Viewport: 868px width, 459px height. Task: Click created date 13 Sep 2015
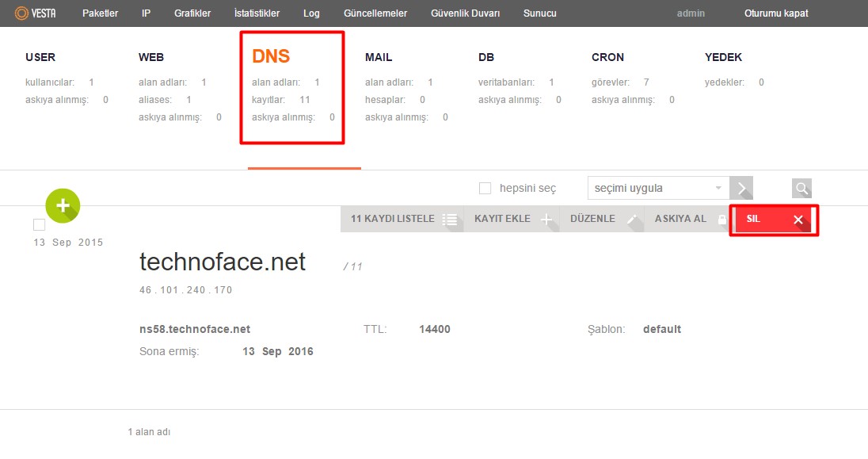tap(68, 243)
